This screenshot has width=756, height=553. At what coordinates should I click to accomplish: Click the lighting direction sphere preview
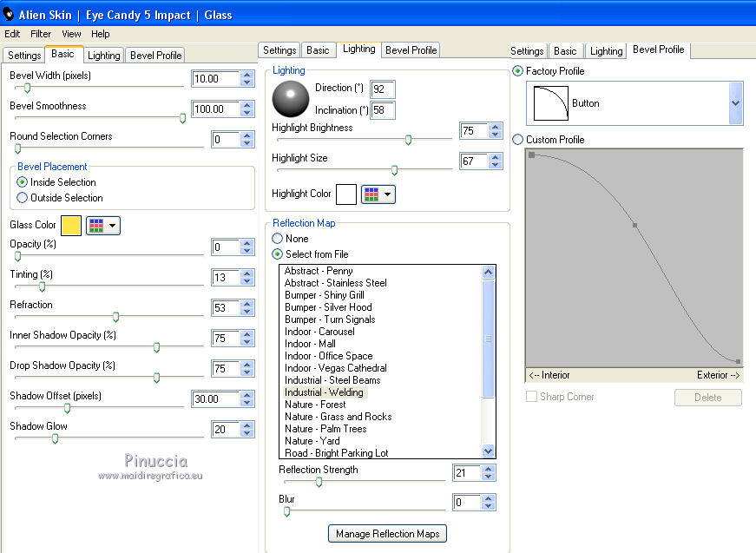290,99
